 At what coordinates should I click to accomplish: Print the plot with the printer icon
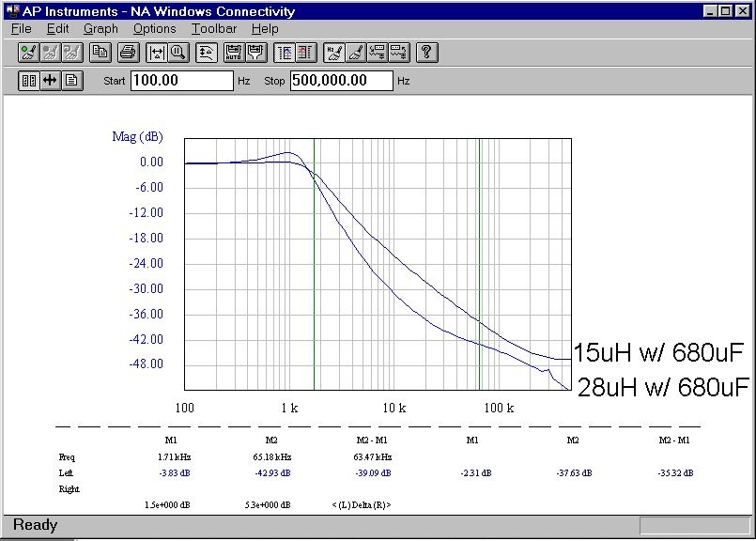(129, 53)
